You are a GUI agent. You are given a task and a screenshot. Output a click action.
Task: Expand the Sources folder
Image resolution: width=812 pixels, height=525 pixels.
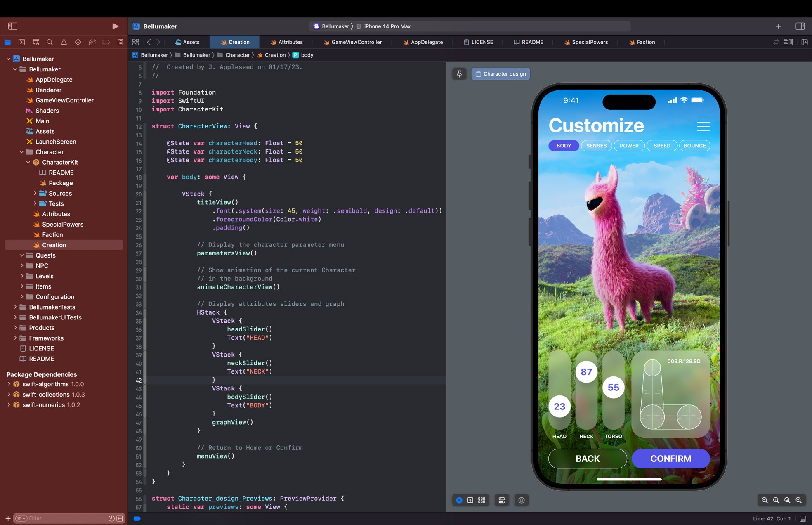(x=35, y=193)
